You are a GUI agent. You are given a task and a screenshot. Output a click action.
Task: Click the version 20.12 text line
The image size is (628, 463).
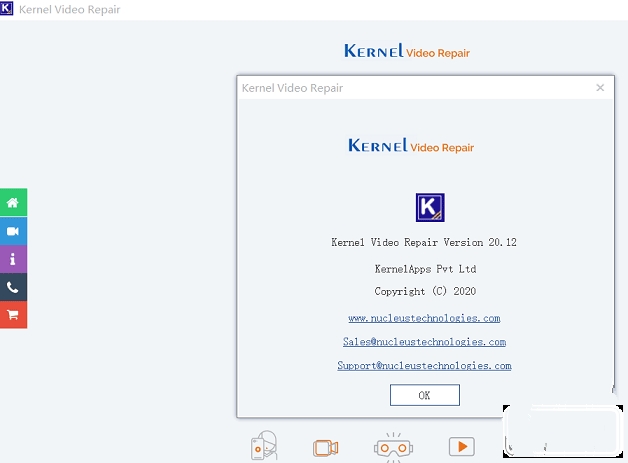tap(424, 242)
